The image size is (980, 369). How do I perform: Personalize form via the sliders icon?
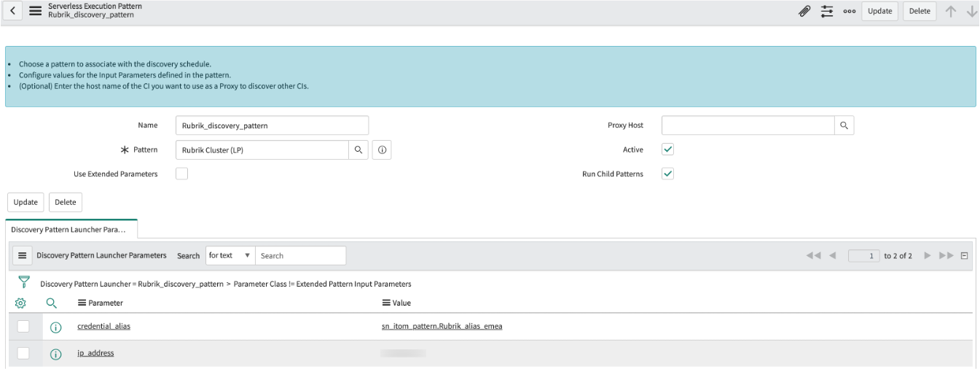pyautogui.click(x=827, y=11)
